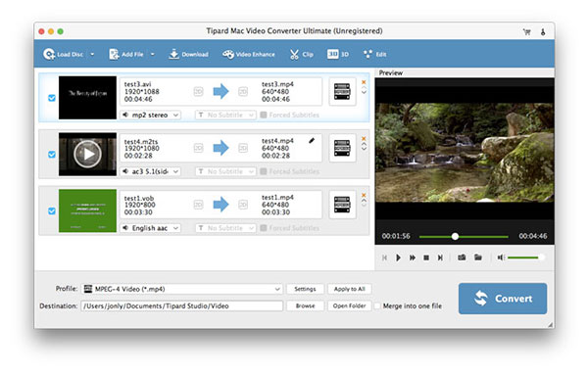Open the Profile MPEG-4 Video dropdown
Screen dimensions: 588x374
182,289
